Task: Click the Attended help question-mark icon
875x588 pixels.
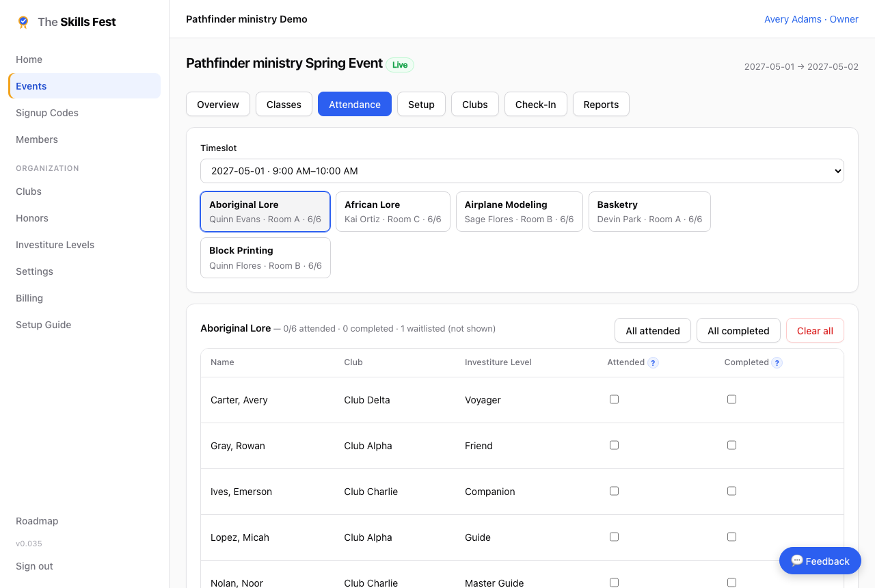Action: point(654,363)
